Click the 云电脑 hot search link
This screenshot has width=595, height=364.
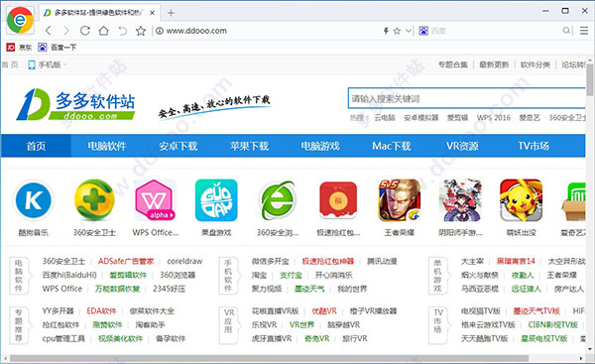pos(385,118)
